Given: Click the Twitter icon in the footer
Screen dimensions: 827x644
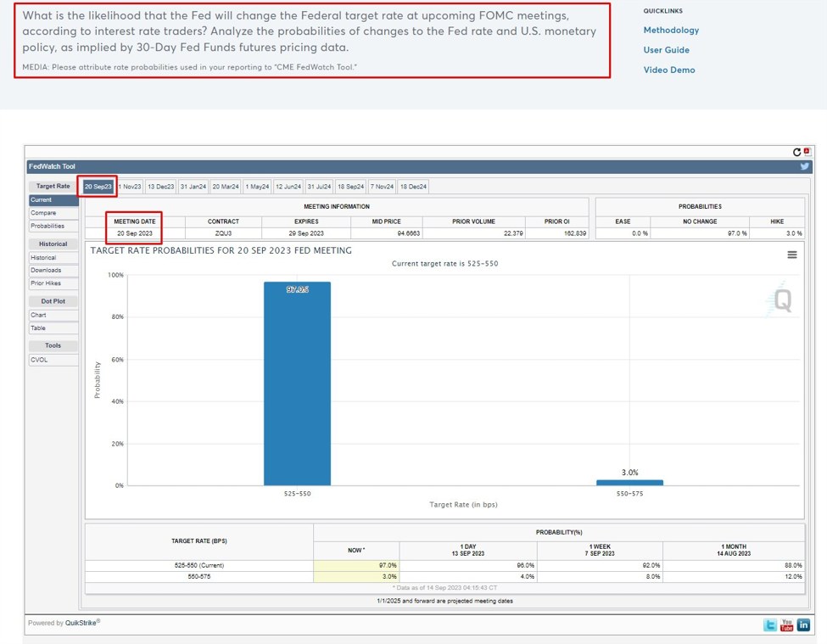Looking at the screenshot, I should pyautogui.click(x=768, y=624).
